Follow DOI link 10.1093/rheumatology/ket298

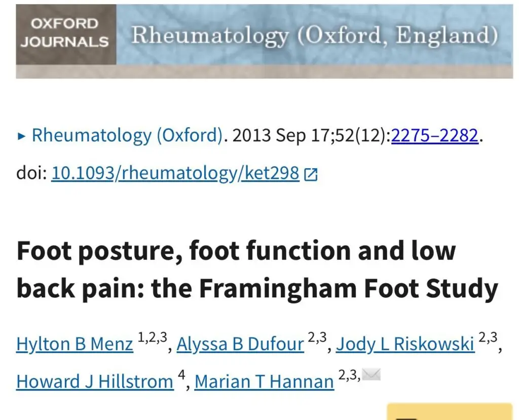[x=175, y=174]
